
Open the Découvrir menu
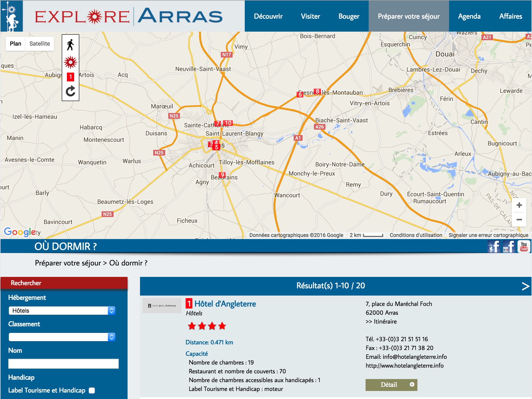[x=268, y=16]
